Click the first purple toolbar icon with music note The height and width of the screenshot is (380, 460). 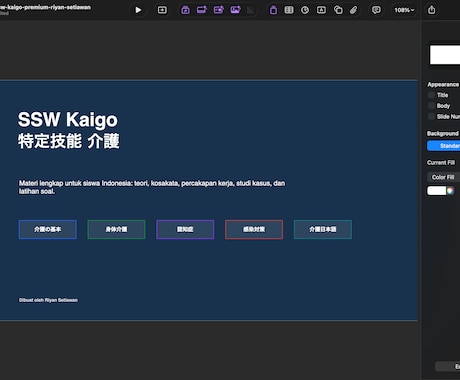tap(186, 10)
